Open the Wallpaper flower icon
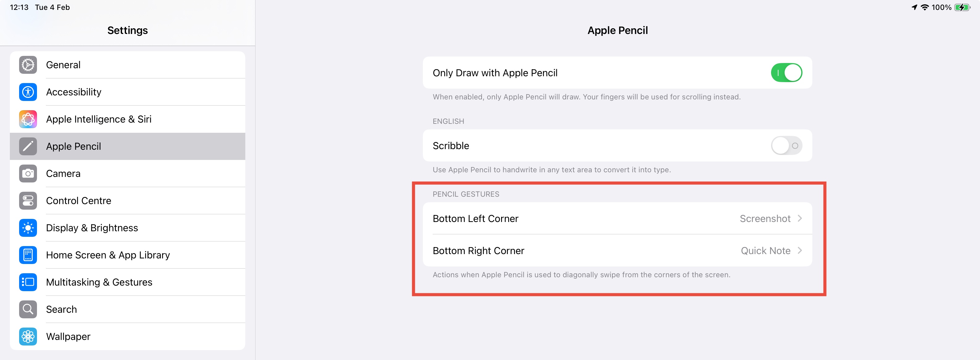The width and height of the screenshot is (980, 360). click(27, 337)
